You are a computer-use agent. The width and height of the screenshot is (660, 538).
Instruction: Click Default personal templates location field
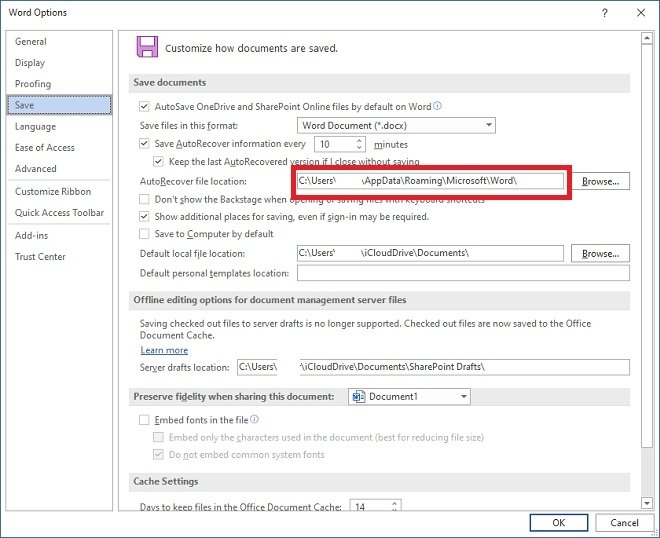click(463, 273)
